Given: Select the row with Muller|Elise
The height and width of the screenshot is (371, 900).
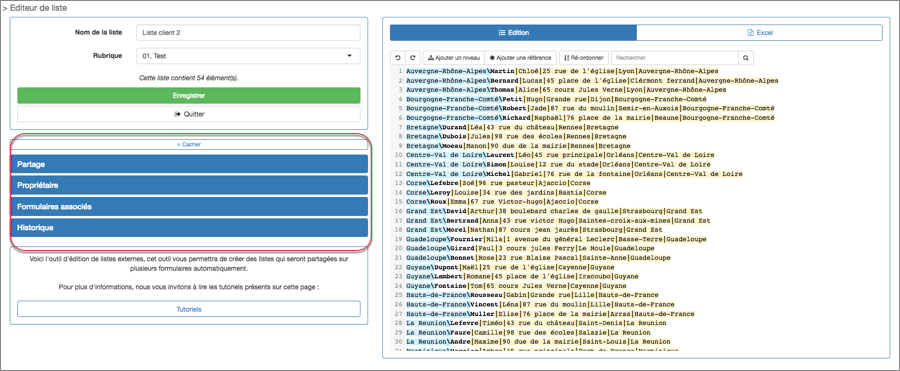Looking at the screenshot, I should coord(550,314).
